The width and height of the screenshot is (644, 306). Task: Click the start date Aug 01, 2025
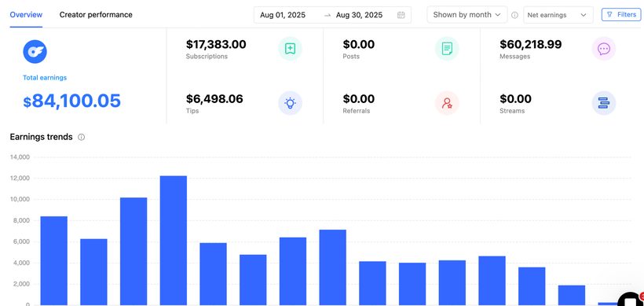283,15
